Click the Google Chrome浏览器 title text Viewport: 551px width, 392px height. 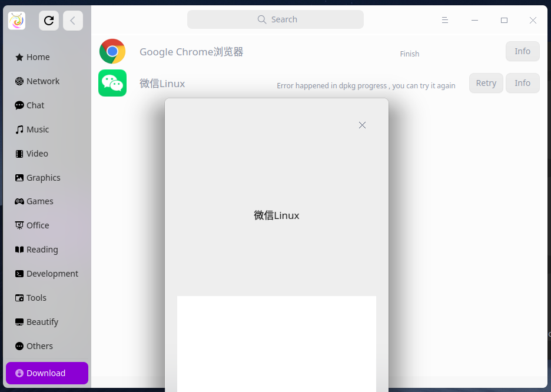pyautogui.click(x=191, y=52)
